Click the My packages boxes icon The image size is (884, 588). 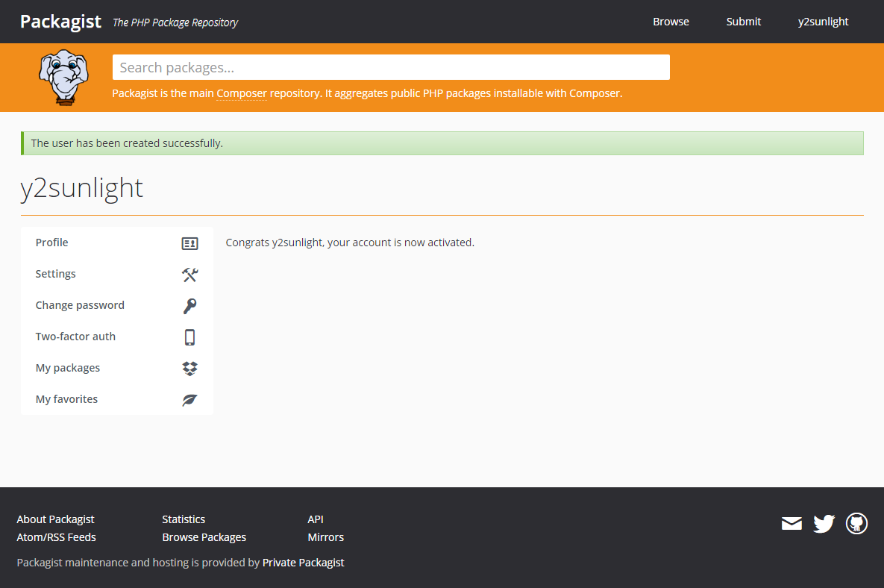tap(189, 369)
